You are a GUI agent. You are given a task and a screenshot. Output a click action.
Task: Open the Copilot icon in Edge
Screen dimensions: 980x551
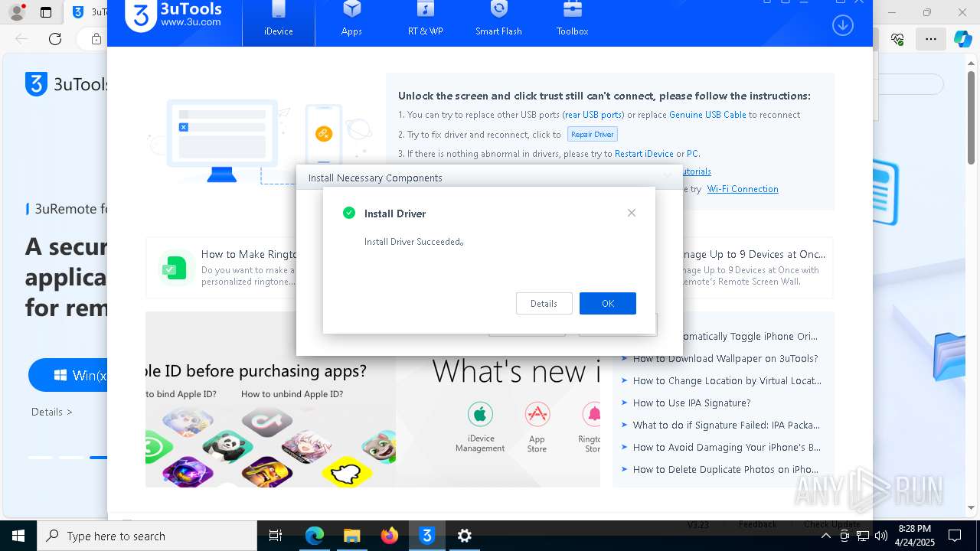coord(962,39)
